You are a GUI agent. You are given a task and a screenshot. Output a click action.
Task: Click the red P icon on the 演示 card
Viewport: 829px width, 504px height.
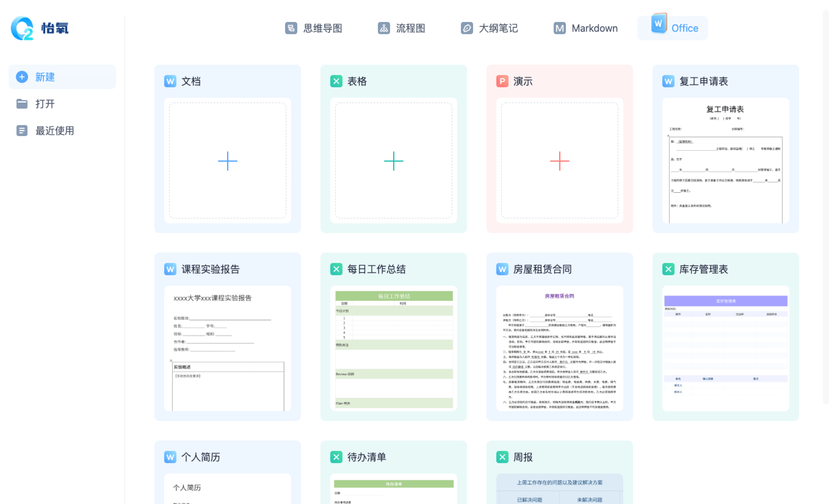pos(502,81)
